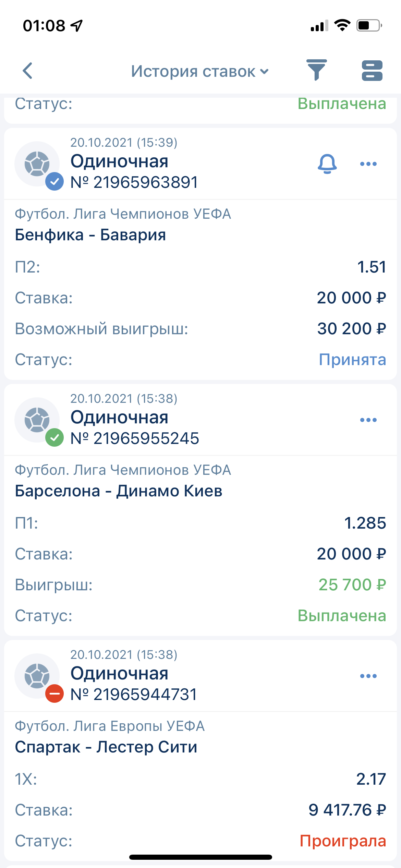Expand the История ставок dropdown title
401x868 pixels.
200,71
